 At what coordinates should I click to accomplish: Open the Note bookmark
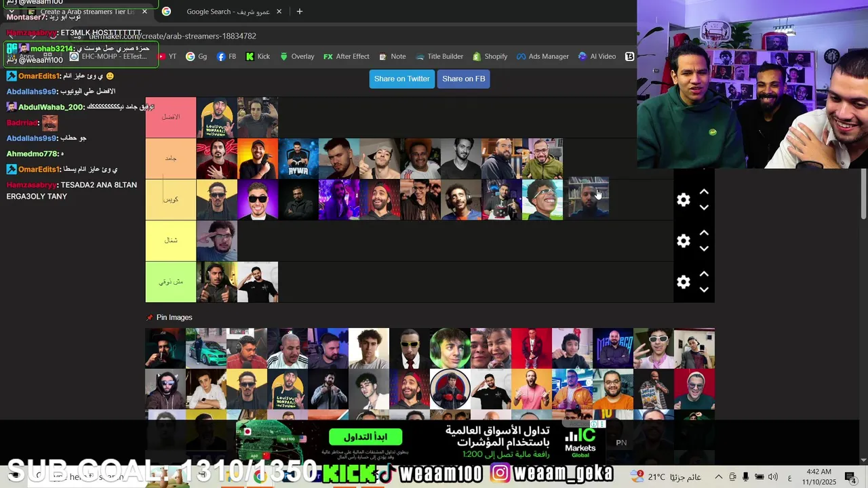point(392,56)
